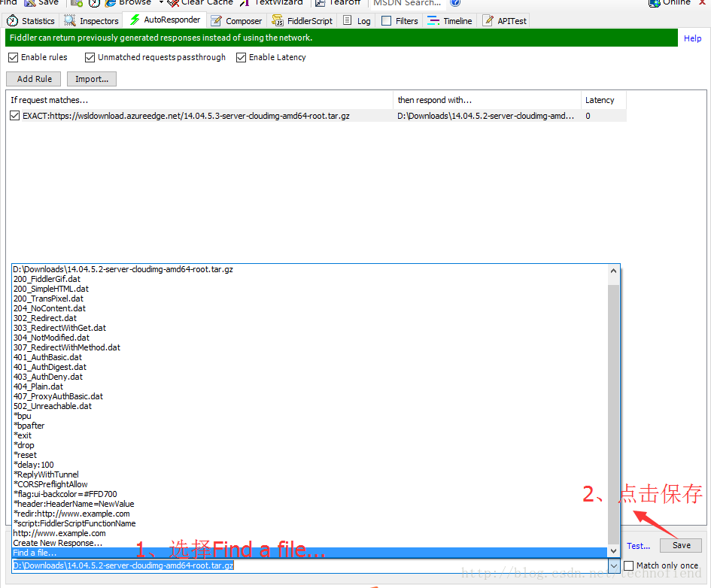Choose "Find a file..." in the list
The width and height of the screenshot is (711, 588).
[35, 553]
